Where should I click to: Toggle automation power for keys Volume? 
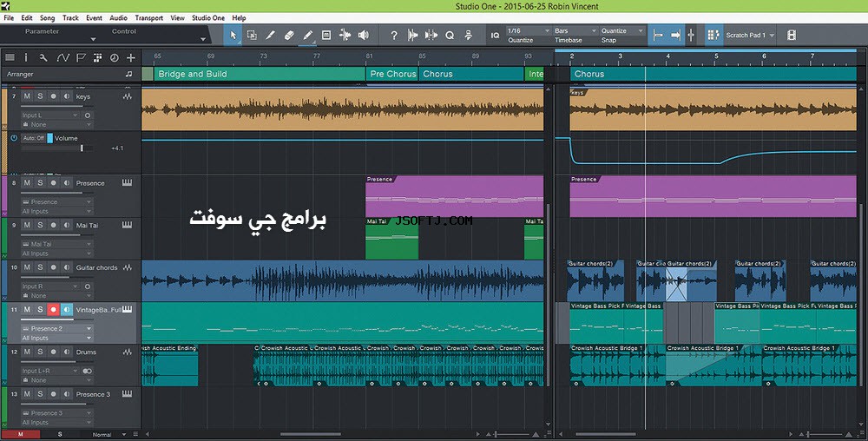coord(14,138)
